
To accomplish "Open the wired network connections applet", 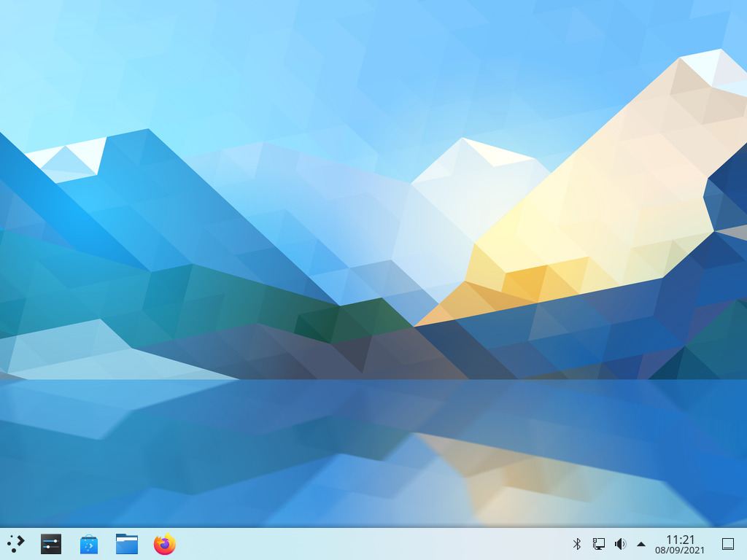I will click(x=598, y=544).
